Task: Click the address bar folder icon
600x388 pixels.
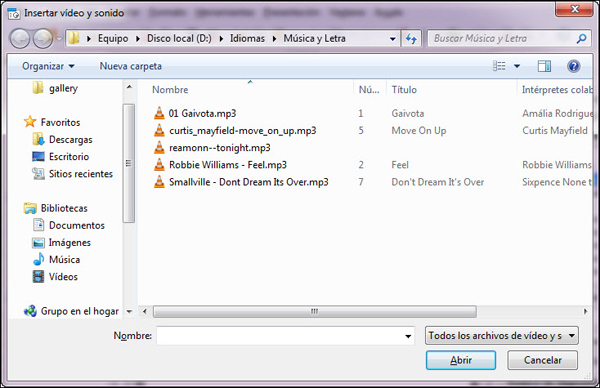Action: click(x=74, y=38)
